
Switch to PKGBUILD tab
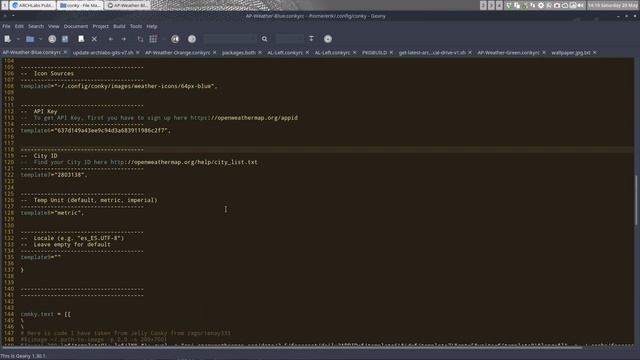point(375,53)
